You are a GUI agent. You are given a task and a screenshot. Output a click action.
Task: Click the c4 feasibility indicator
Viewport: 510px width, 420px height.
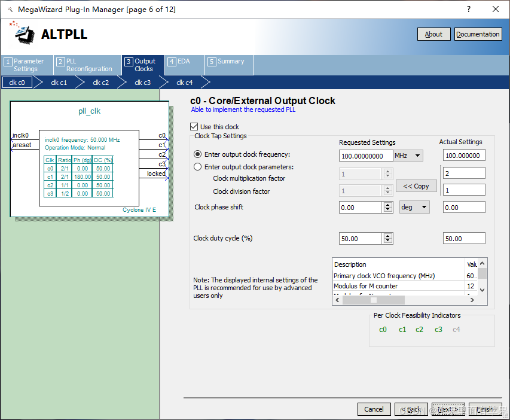456,330
